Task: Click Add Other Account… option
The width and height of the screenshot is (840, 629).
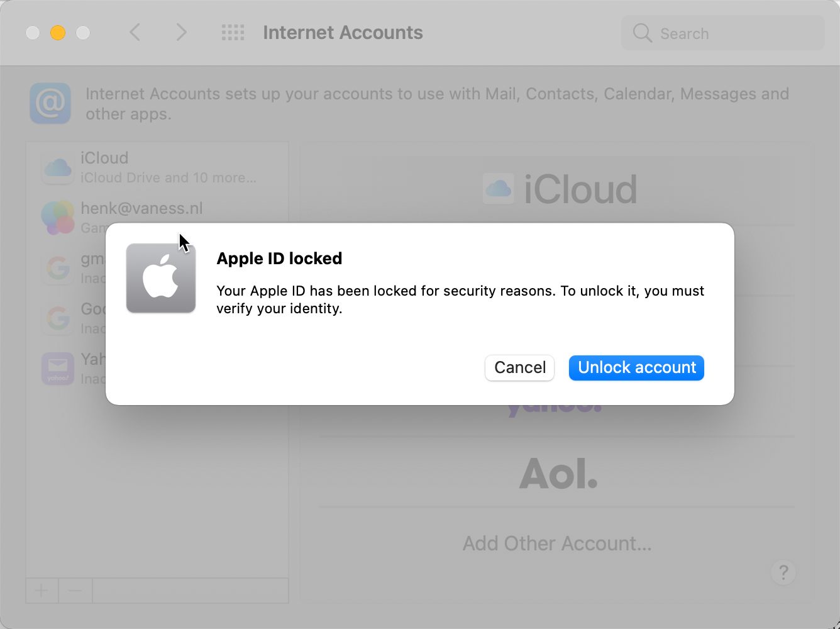Action: tap(557, 543)
